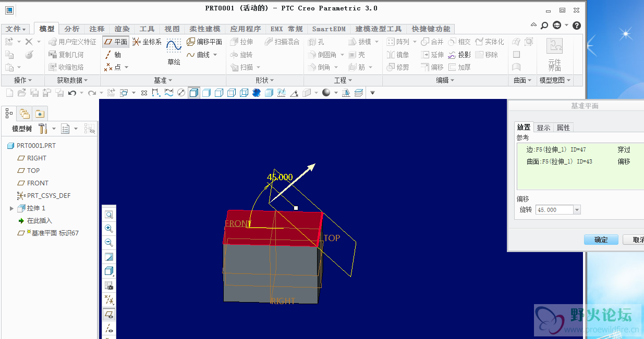644x339 pixels.
Task: Expand the 获取数据 group dropdown
Action: coord(71,80)
